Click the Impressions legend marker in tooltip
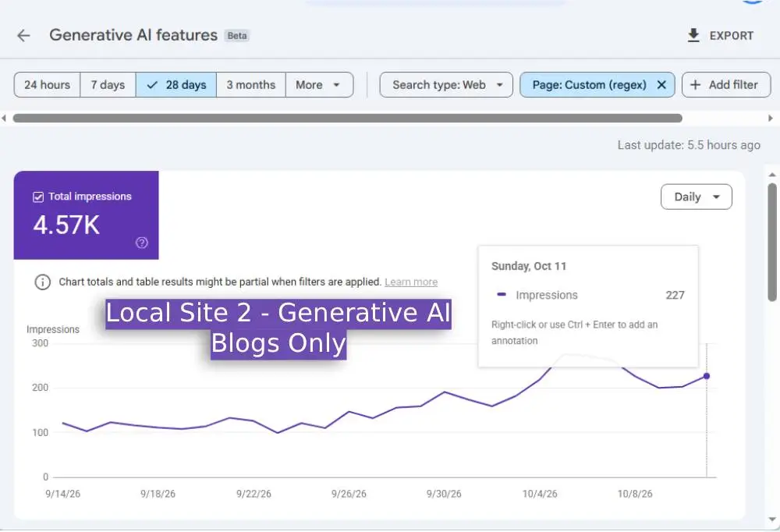 coord(502,295)
